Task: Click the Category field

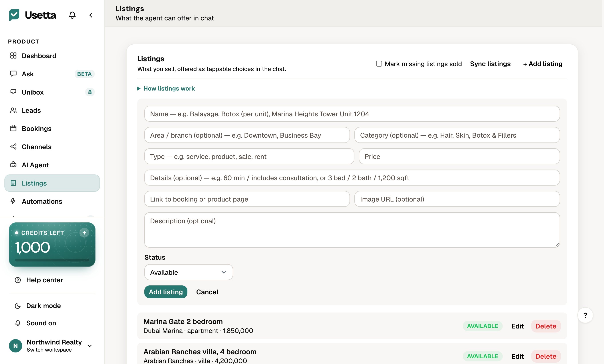Action: point(457,135)
